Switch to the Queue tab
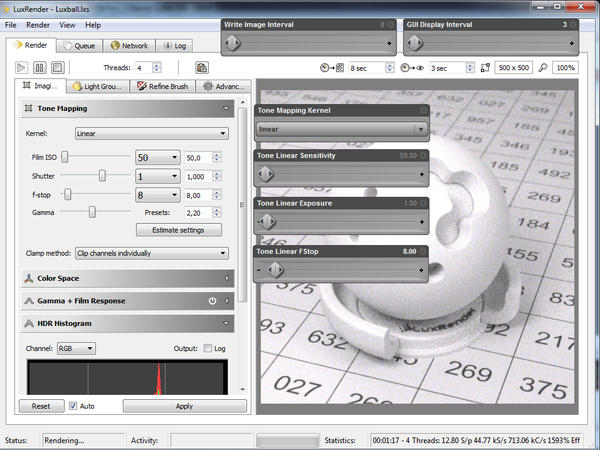Viewport: 600px width, 450px height. (x=80, y=46)
